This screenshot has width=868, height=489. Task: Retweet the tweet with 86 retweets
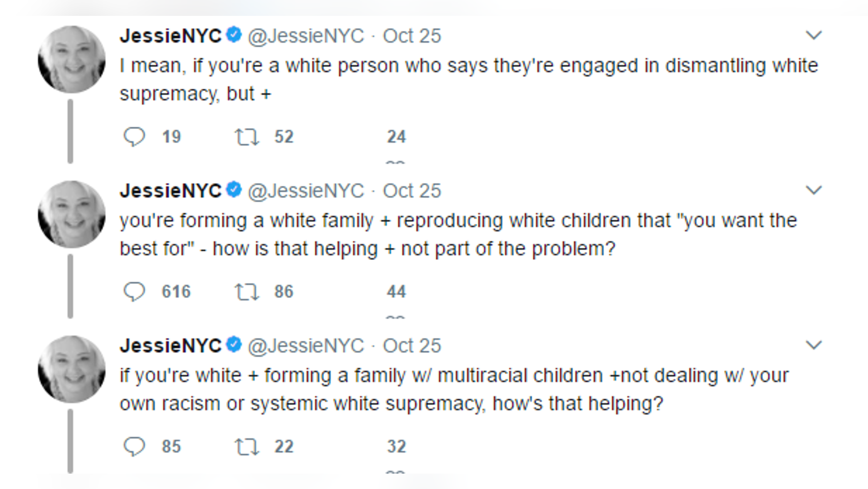pyautogui.click(x=246, y=292)
